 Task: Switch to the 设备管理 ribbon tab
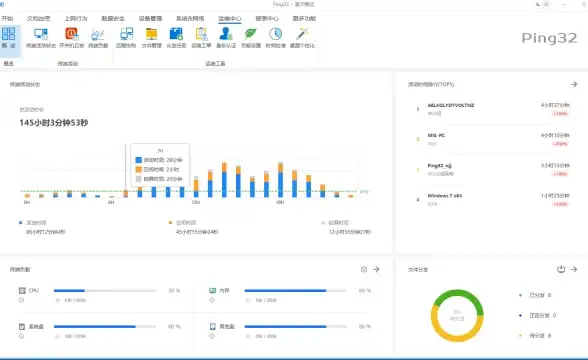tap(150, 18)
